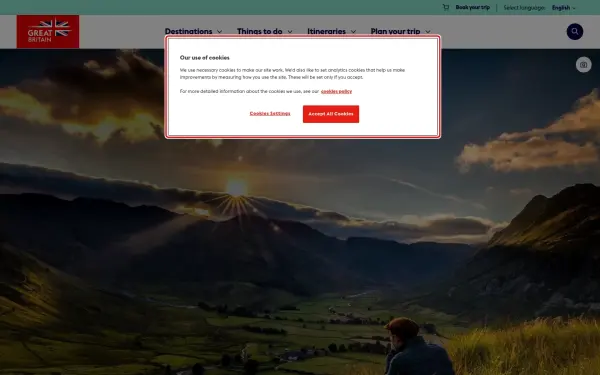The height and width of the screenshot is (375, 600).
Task: Expand the chevron beside Plan your trip
Action: click(x=428, y=31)
